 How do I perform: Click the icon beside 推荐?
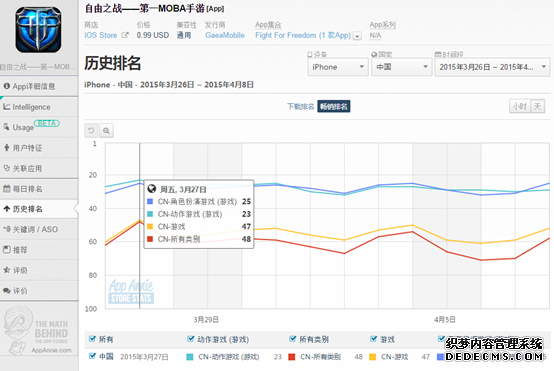6,249
